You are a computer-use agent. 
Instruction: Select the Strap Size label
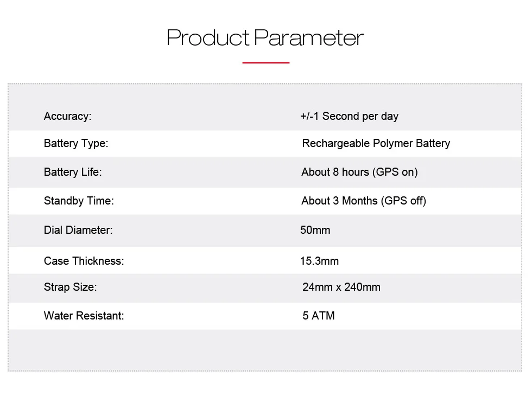pos(70,287)
